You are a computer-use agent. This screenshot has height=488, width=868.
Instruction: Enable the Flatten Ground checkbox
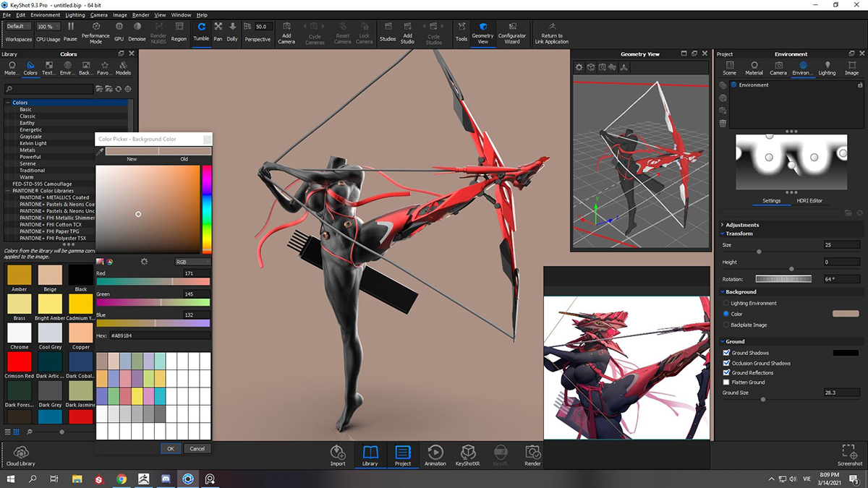tap(727, 382)
